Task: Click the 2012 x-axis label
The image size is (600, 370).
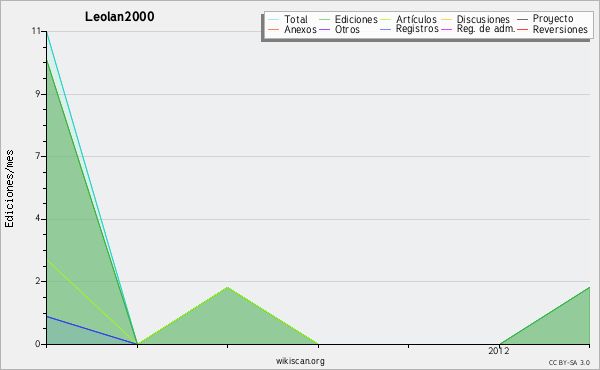Action: click(499, 350)
